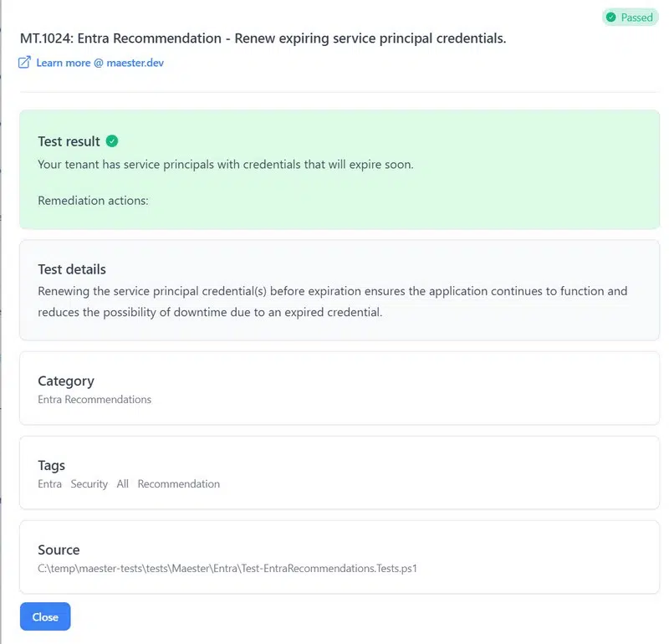Click the MT.1024 test title text

click(x=263, y=38)
